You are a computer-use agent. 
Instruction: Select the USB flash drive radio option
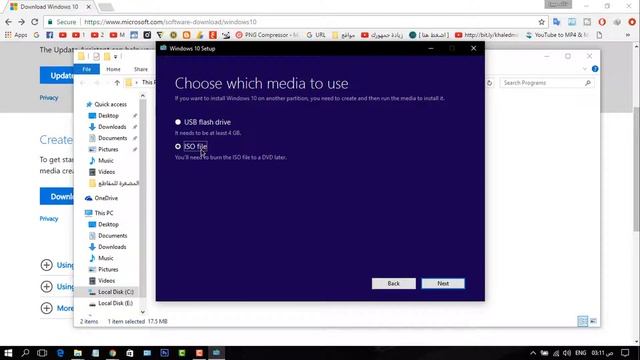click(178, 122)
